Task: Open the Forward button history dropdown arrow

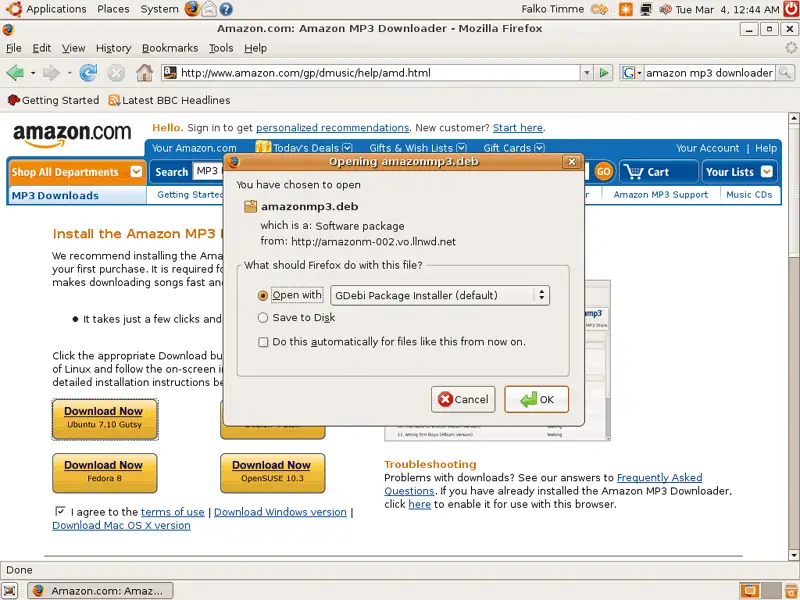Action: (x=69, y=73)
